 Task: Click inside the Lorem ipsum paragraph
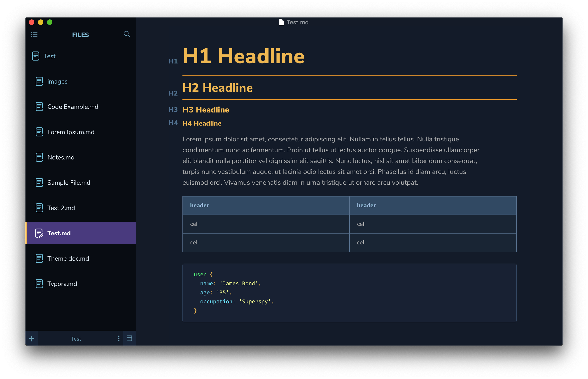(x=331, y=161)
